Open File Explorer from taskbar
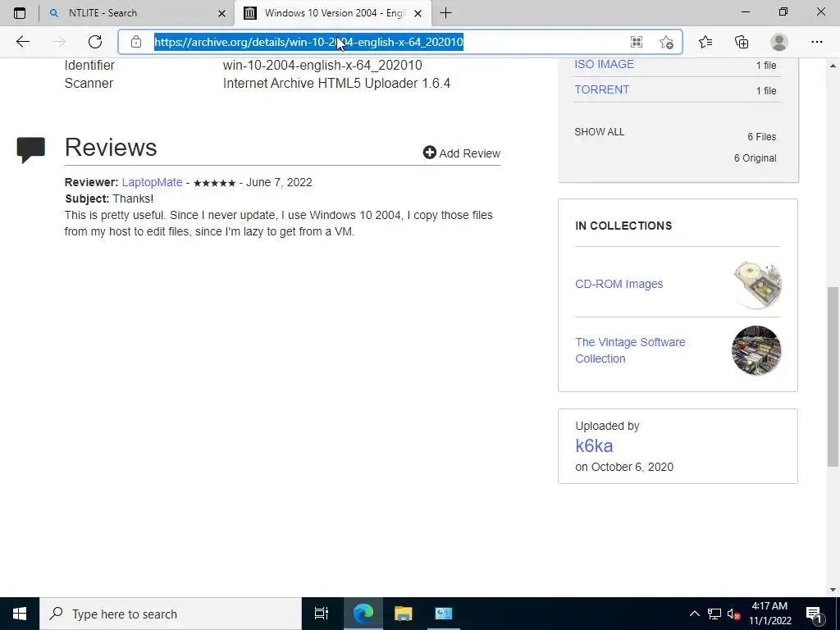This screenshot has height=630, width=840. pyautogui.click(x=403, y=614)
